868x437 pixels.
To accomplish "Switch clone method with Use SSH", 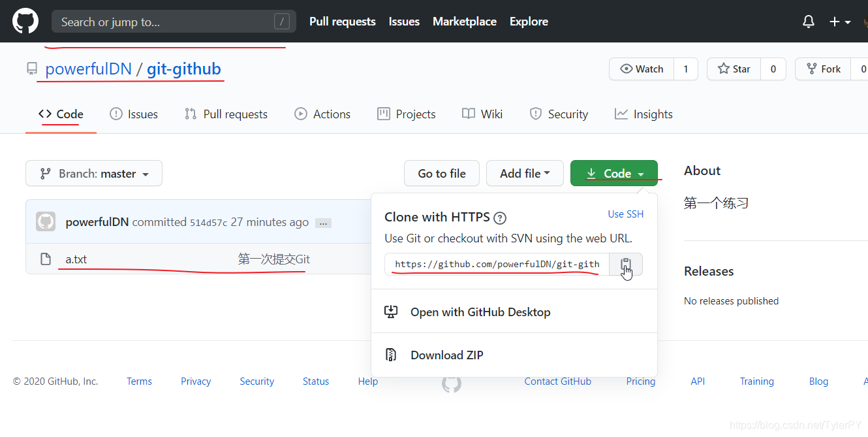I will tap(626, 214).
